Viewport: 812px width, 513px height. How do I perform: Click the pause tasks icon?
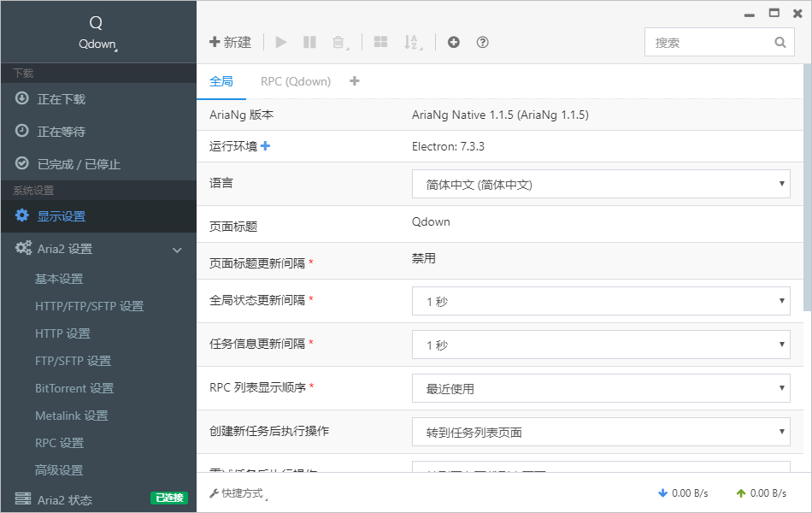click(309, 42)
